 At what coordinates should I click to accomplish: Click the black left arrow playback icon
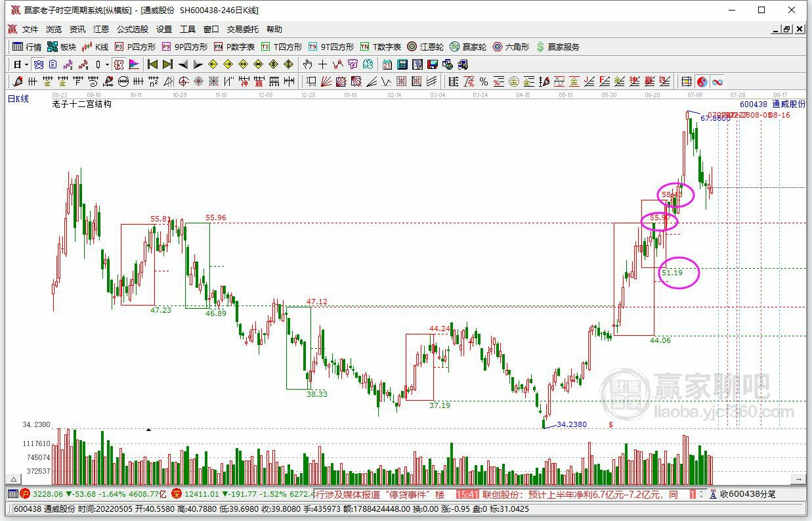pos(183,64)
